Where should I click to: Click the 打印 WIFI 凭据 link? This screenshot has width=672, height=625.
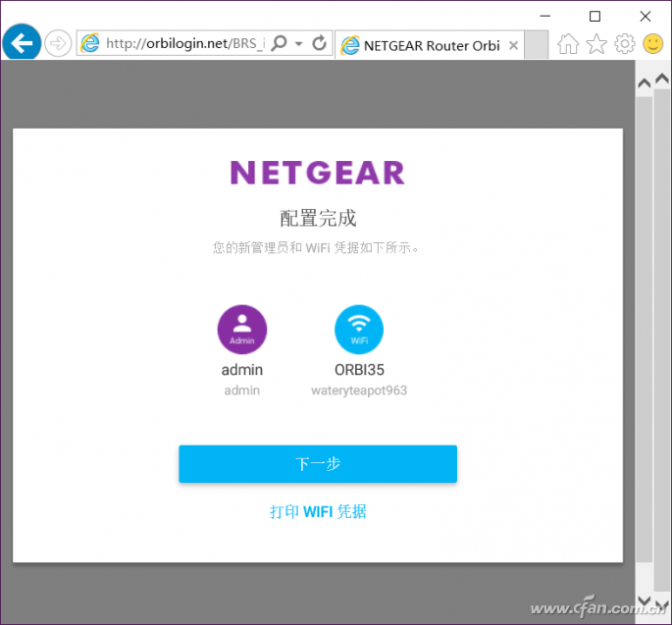(x=318, y=511)
